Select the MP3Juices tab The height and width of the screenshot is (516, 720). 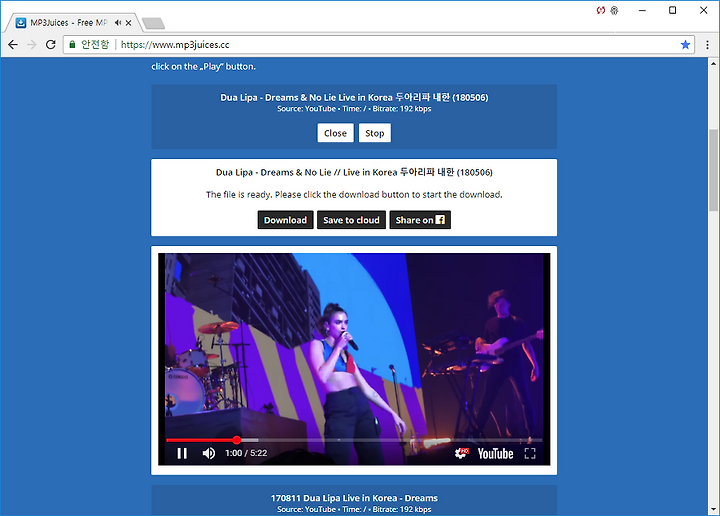[x=69, y=22]
